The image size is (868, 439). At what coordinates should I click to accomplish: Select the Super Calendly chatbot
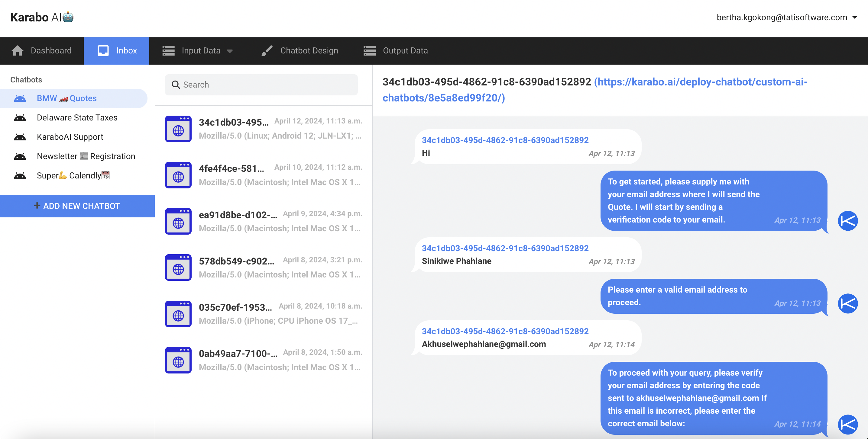pyautogui.click(x=73, y=175)
